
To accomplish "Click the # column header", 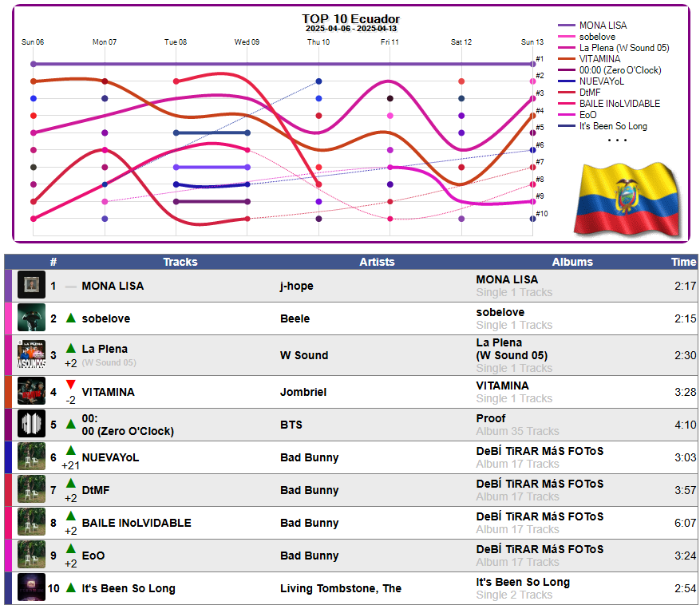I will 53,262.
